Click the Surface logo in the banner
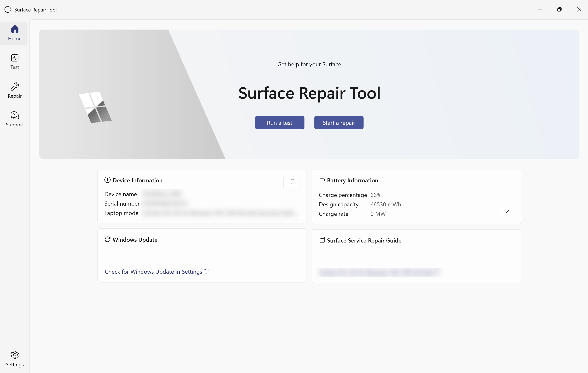The height and width of the screenshot is (373, 588). click(95, 108)
